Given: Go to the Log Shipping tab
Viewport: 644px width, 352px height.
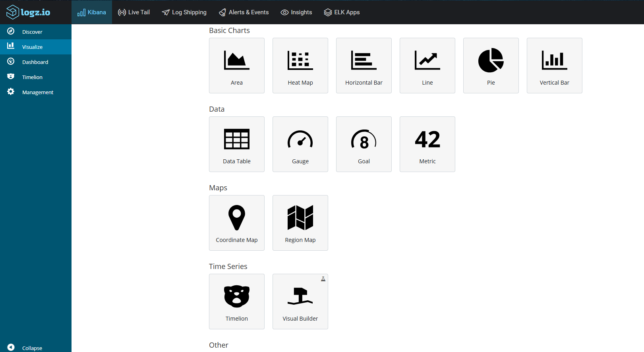Looking at the screenshot, I should coord(184,12).
